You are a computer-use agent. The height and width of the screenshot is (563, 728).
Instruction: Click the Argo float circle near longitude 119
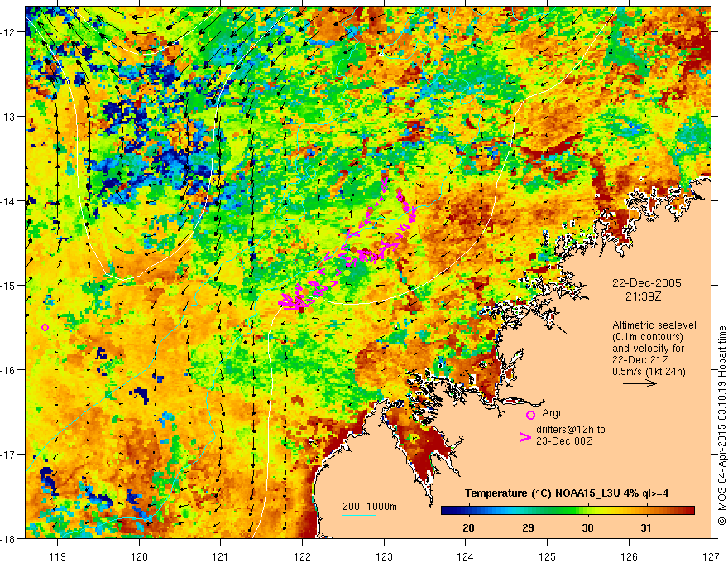[45, 328]
